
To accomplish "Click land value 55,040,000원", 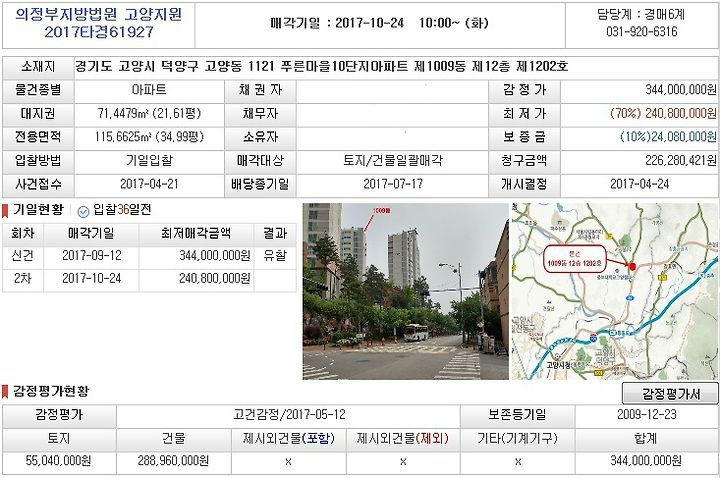I will coord(58,461).
